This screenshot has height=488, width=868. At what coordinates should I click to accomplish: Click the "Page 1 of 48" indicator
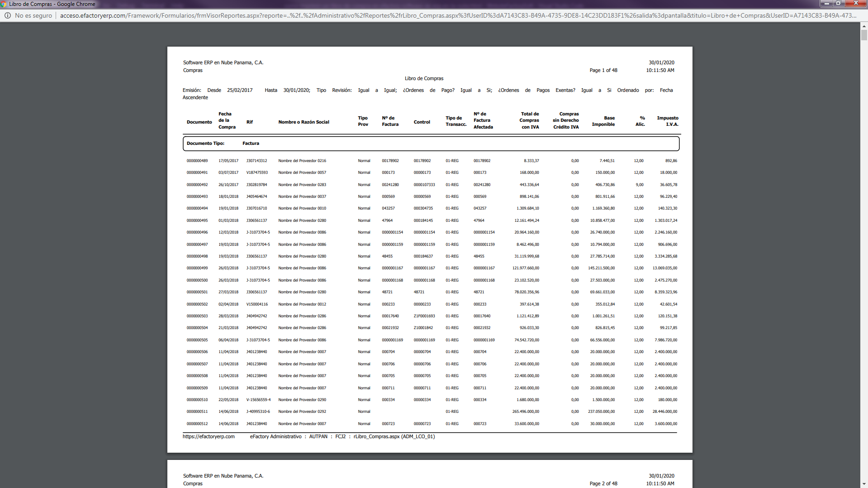603,70
